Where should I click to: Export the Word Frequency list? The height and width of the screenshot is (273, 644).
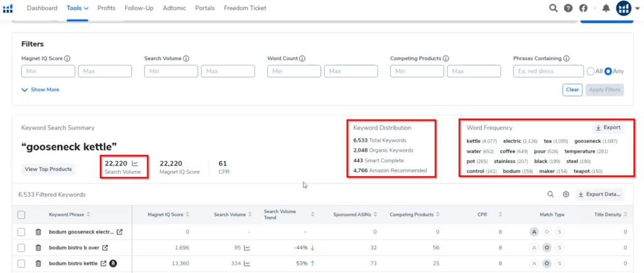point(608,128)
